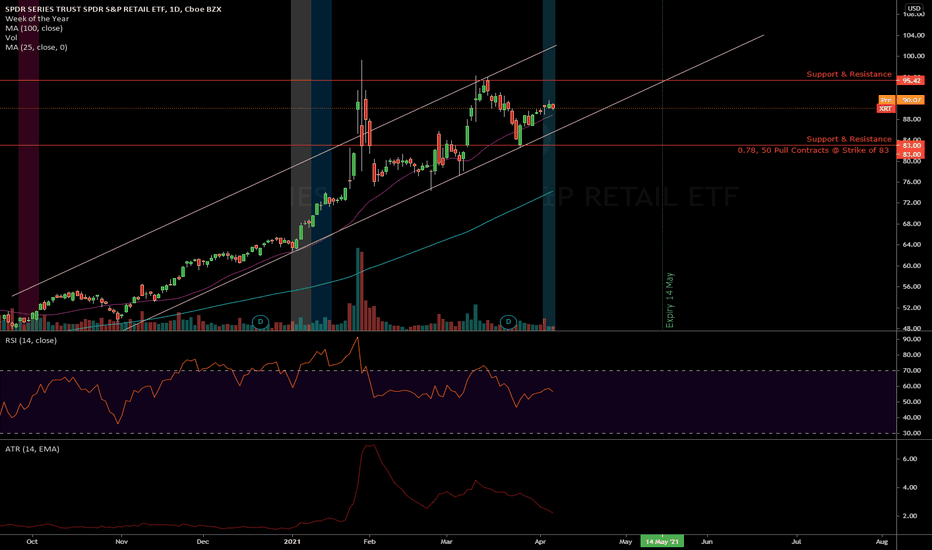932x550 pixels.
Task: Select the Vol indicator label
Action: [x=11, y=37]
